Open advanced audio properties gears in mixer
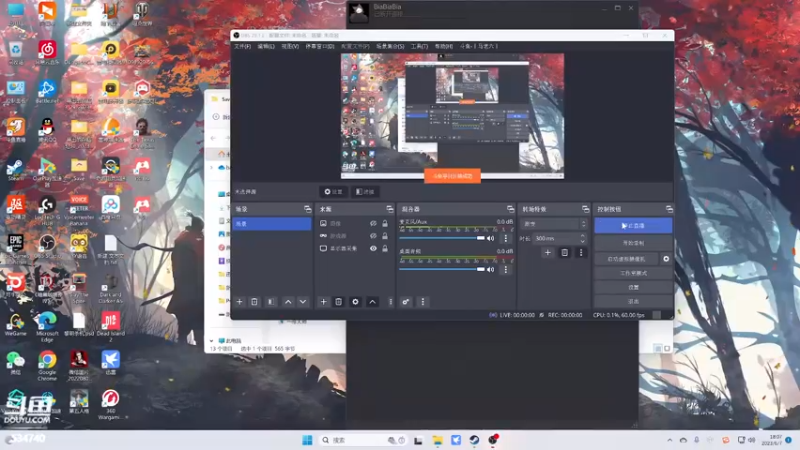 pyautogui.click(x=406, y=302)
